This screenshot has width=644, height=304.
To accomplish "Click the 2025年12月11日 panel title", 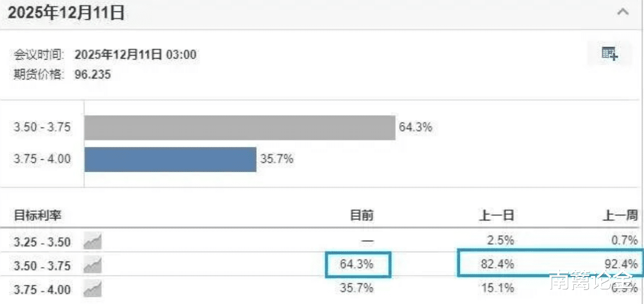I will click(66, 13).
